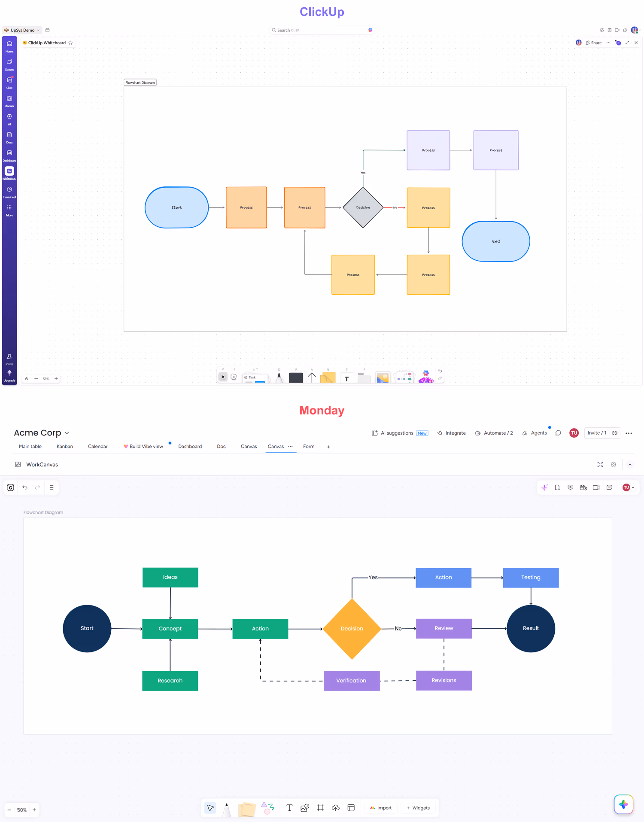Add a new view tab with plus
The width and height of the screenshot is (644, 822).
point(328,447)
